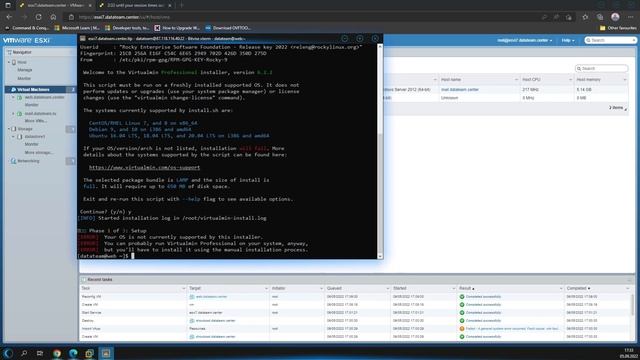The height and width of the screenshot is (360, 640).
Task: Click first console toolbar circle icon
Action: click(x=345, y=38)
